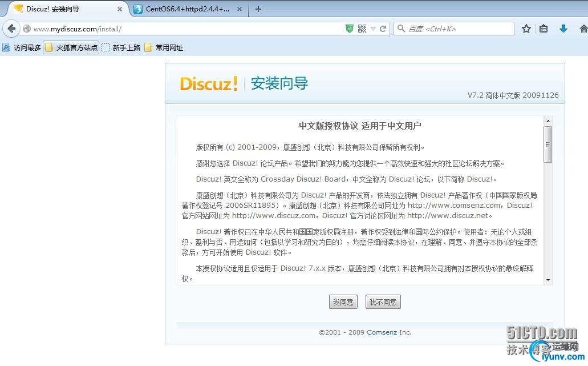Click the CentOS tab favicon

[138, 9]
